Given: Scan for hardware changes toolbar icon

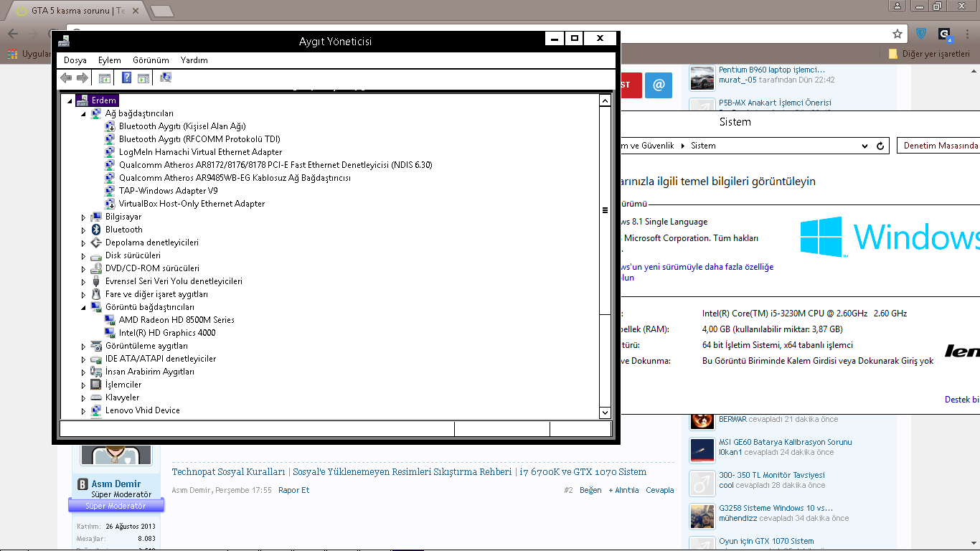Looking at the screenshot, I should click(x=166, y=78).
